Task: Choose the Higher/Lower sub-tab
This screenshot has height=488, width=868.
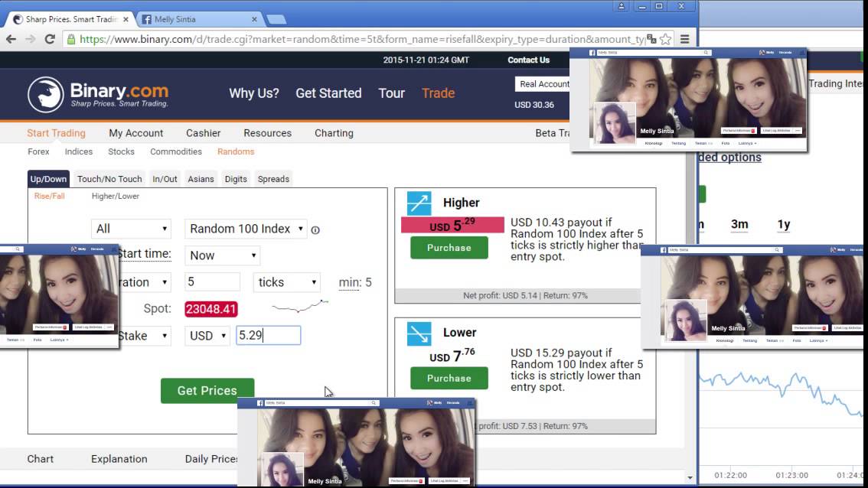Action: 115,196
